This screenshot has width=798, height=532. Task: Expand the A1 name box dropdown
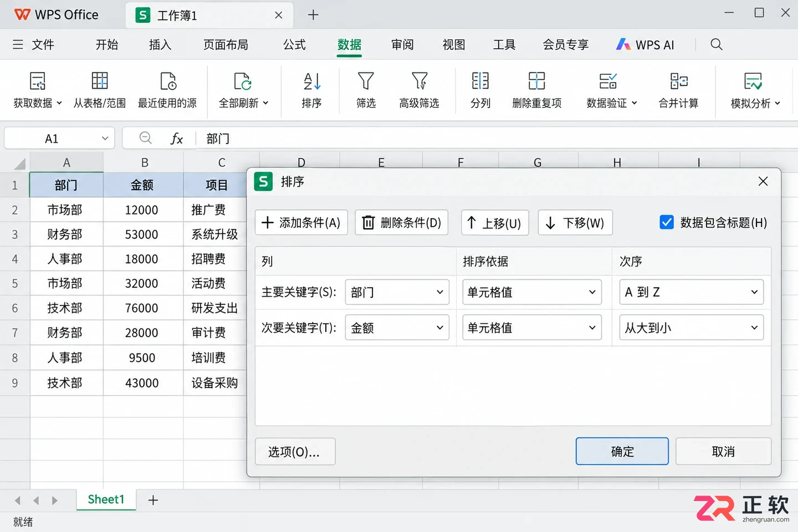[105, 139]
